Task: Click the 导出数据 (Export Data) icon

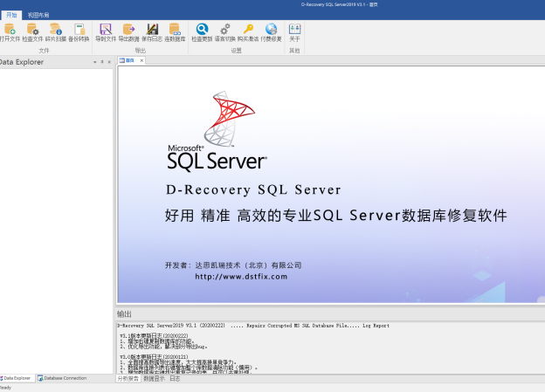Action: tap(128, 29)
